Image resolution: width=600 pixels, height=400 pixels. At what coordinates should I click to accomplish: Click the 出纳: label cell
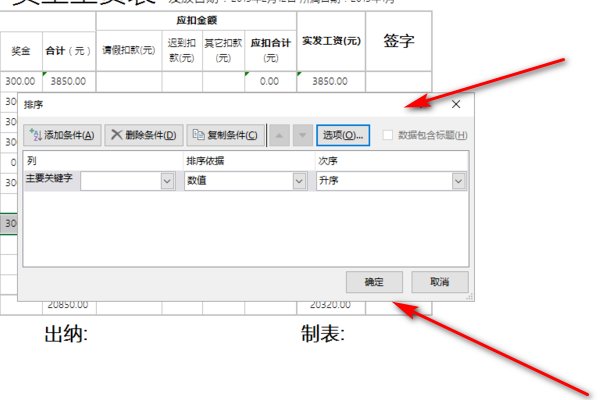(66, 334)
